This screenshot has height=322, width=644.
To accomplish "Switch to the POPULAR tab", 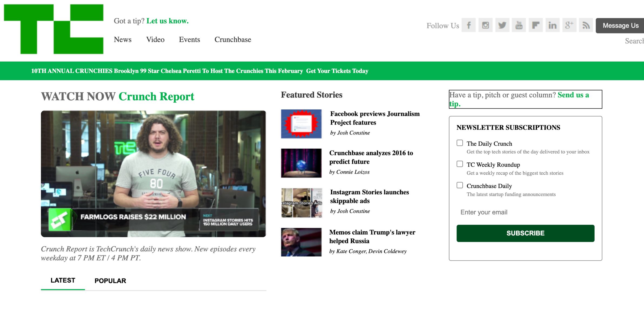I will 110,281.
